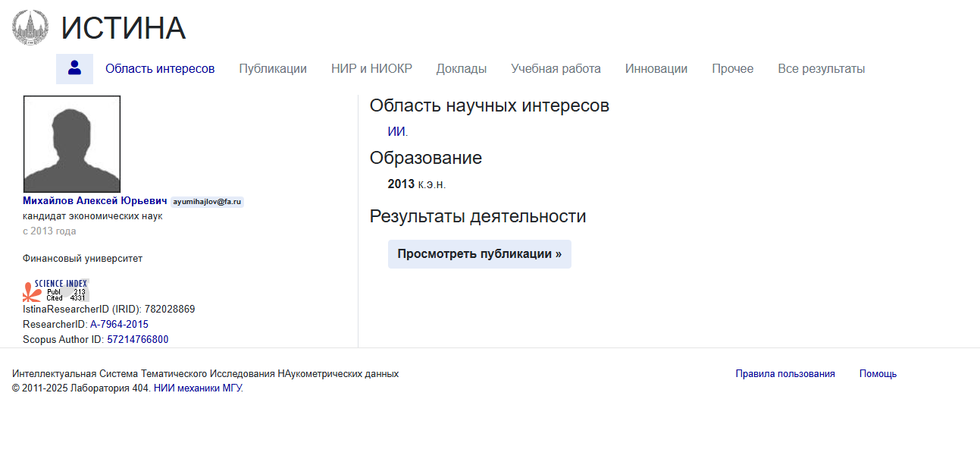
Task: Show the Все результаты tab
Action: coord(821,69)
